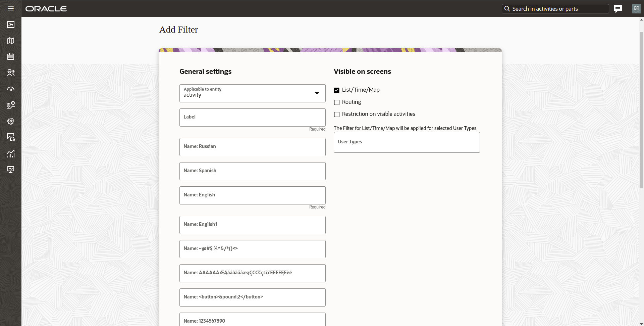The width and height of the screenshot is (644, 326).
Task: Expand the Applicable to entity dropdown
Action: 252,93
